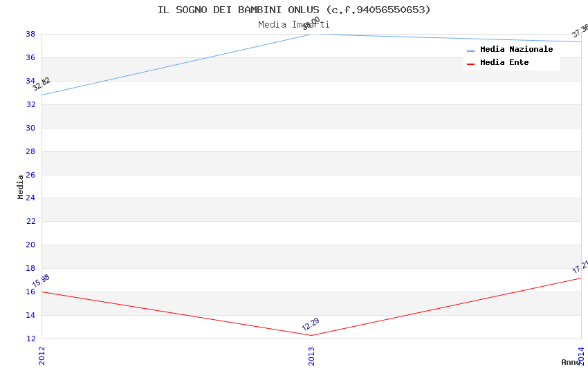The width and height of the screenshot is (588, 380).
Task: Click the 20 y-axis tick label
Action: pos(30,245)
